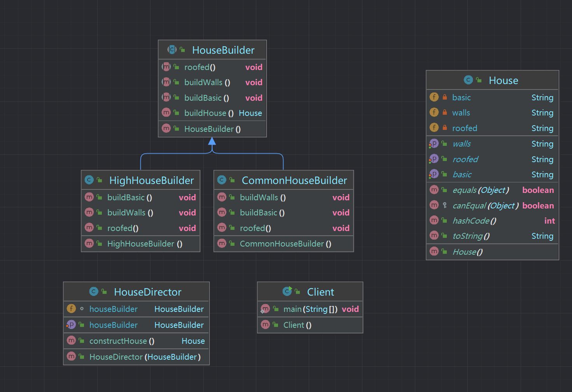Click the class icon next to House title
Viewport: 572px width, 392px height.
[468, 80]
